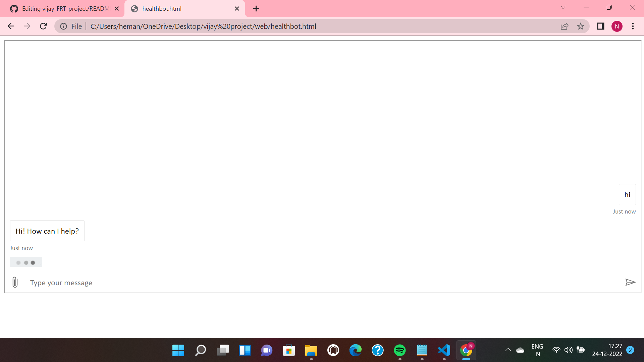The image size is (644, 362).
Task: Close the healthbot.html tab
Action: (x=237, y=9)
